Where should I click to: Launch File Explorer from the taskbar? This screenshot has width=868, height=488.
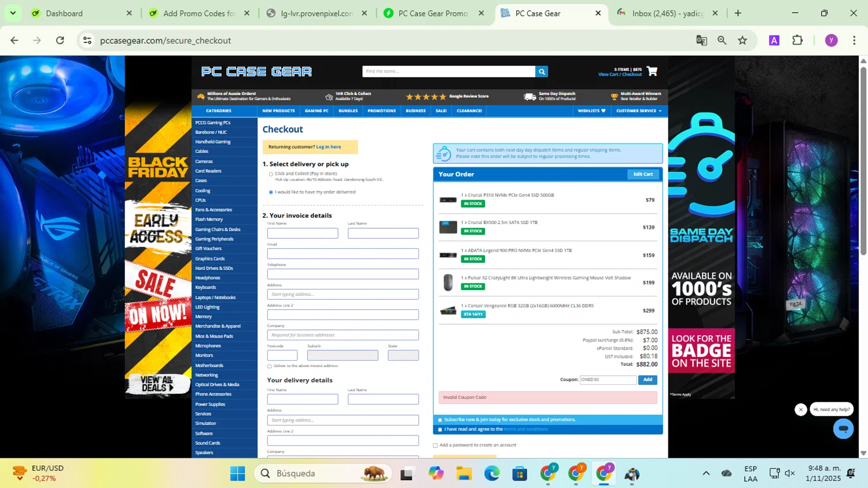pos(464,474)
